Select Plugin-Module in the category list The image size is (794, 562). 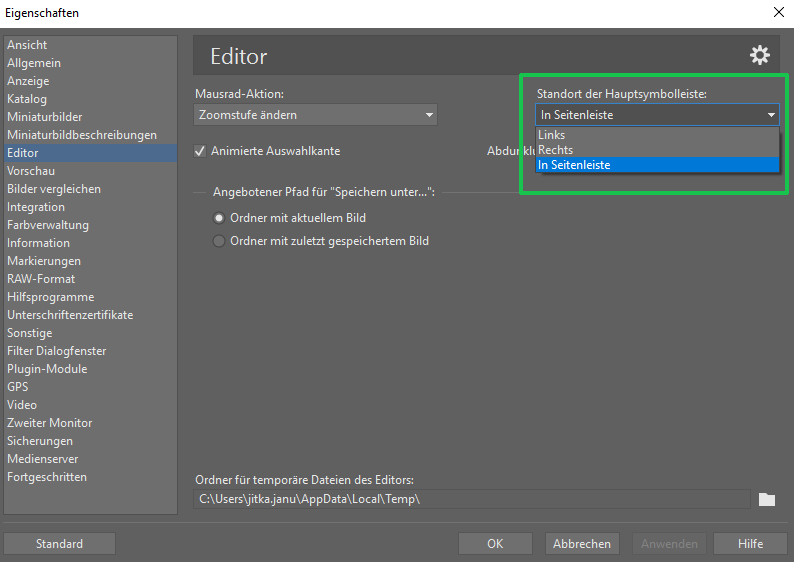coord(47,369)
